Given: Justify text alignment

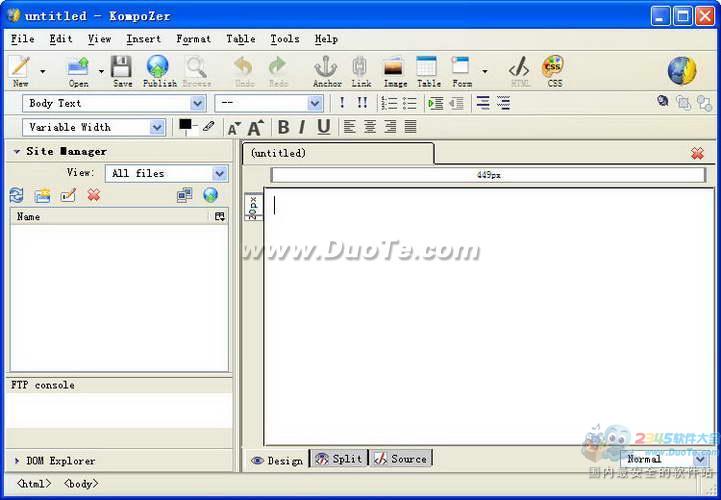Looking at the screenshot, I should [x=410, y=126].
